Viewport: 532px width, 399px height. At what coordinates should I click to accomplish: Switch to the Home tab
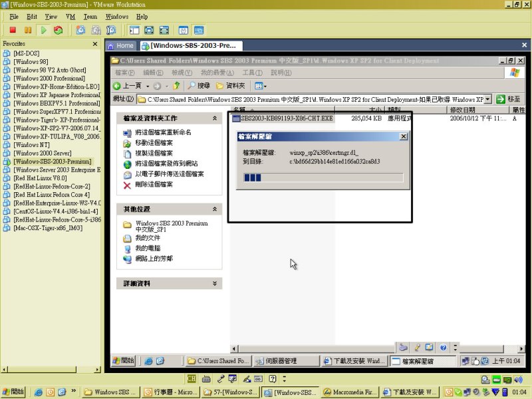pos(120,46)
